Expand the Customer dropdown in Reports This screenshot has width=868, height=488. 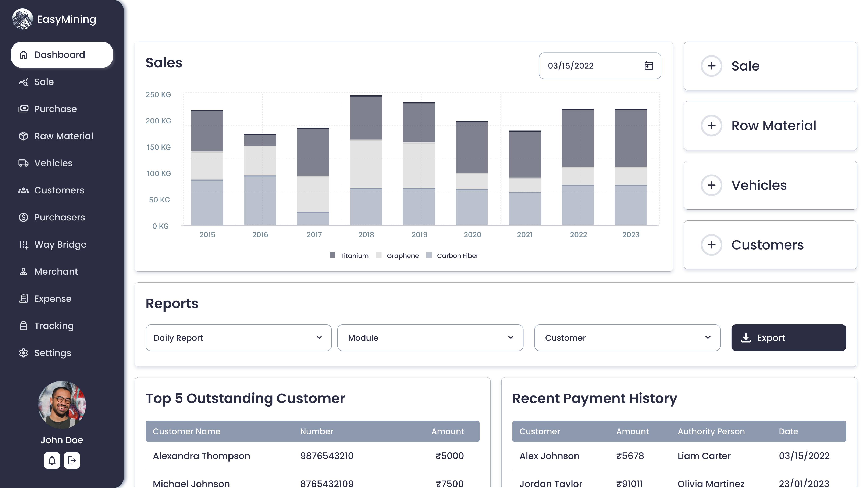(x=627, y=338)
